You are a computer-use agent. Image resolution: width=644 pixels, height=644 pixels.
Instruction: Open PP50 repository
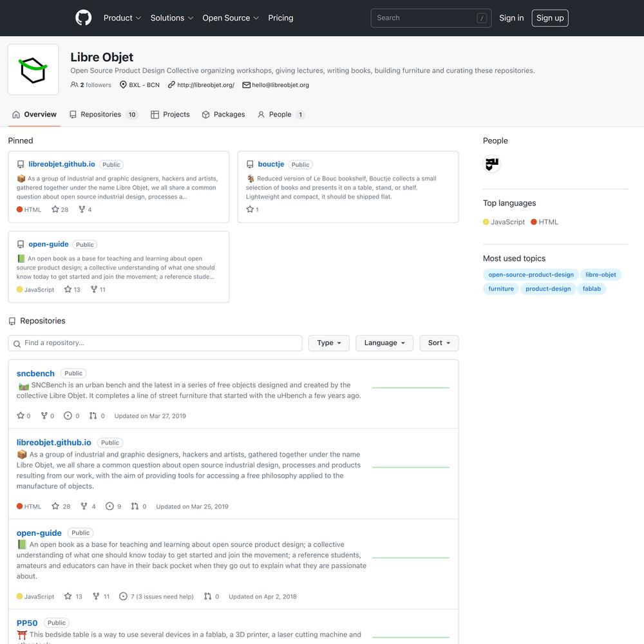(27, 623)
